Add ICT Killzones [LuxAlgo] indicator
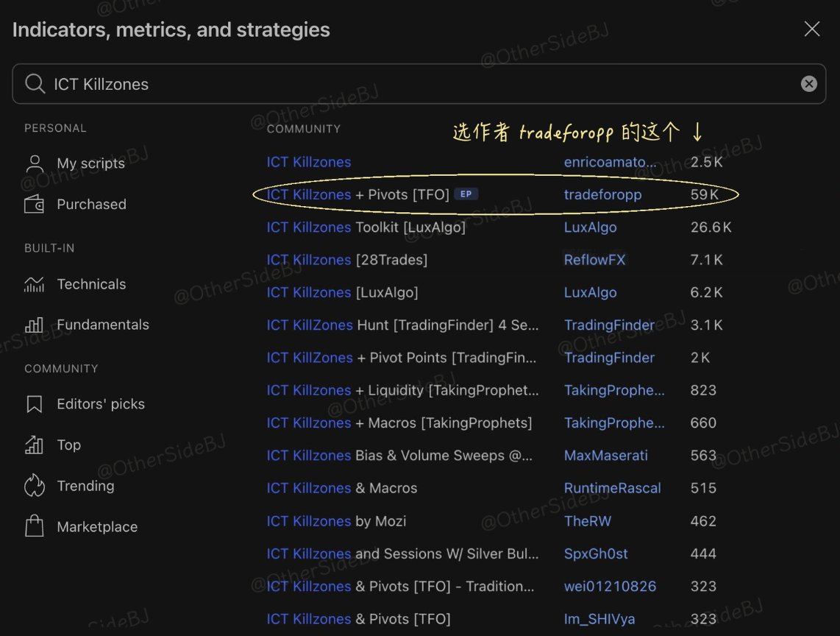 342,292
